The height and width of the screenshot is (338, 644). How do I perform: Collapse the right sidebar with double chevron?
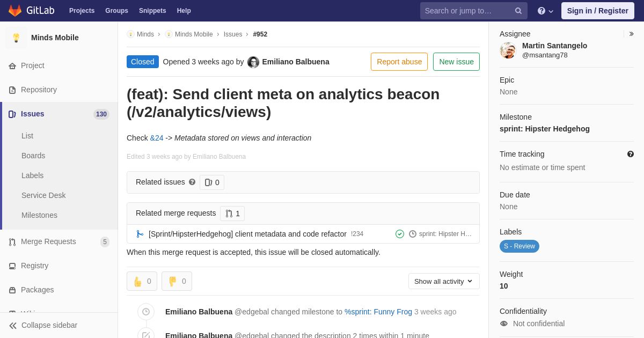click(x=631, y=34)
